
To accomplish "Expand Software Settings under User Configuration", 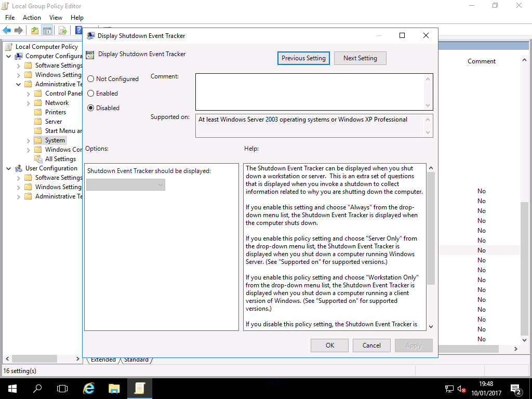I will [x=19, y=178].
